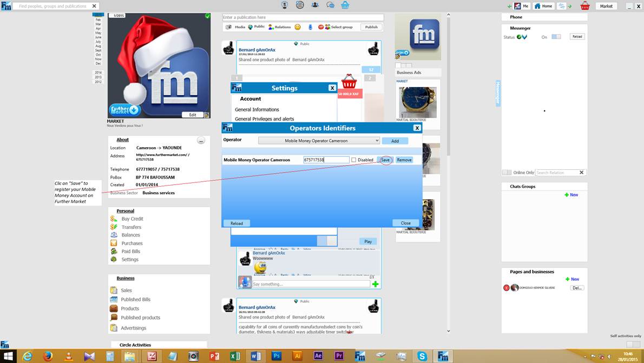Click the green plus icon beside Say something
Image resolution: width=644 pixels, height=363 pixels.
376,284
